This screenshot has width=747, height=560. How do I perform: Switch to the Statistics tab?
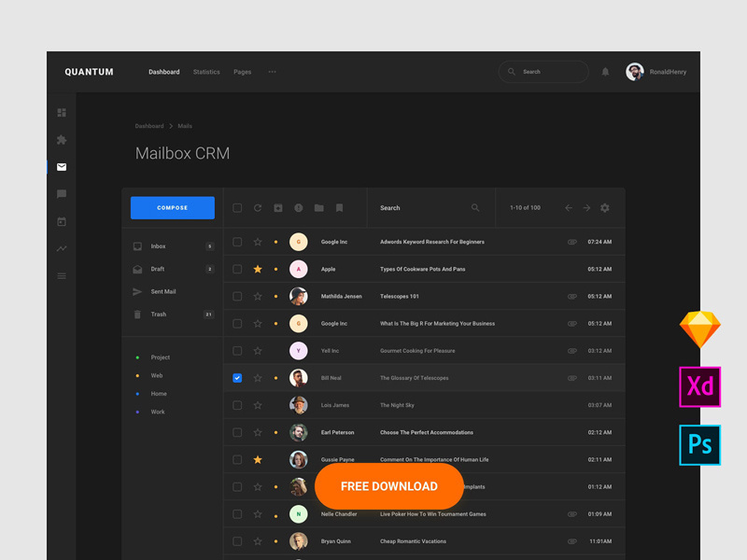206,71
